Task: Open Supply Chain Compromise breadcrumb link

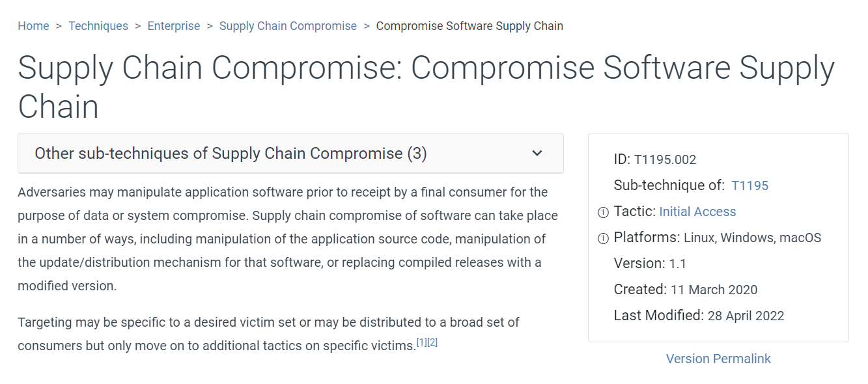Action: point(288,26)
